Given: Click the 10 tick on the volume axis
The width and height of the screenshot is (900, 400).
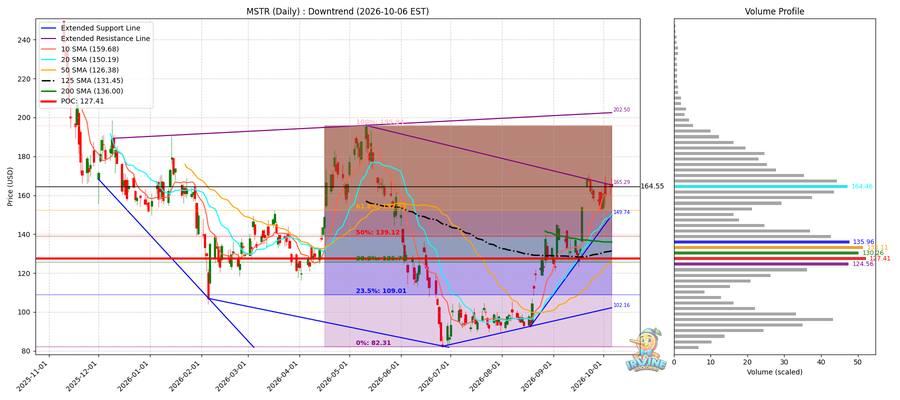Looking at the screenshot, I should point(711,362).
